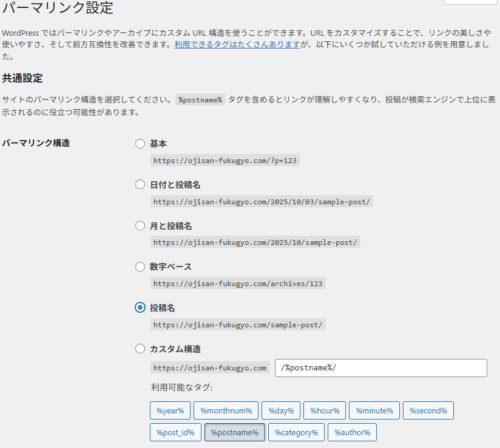Image resolution: width=500 pixels, height=448 pixels.
Task: Add the %year% tag
Action: pos(170,411)
